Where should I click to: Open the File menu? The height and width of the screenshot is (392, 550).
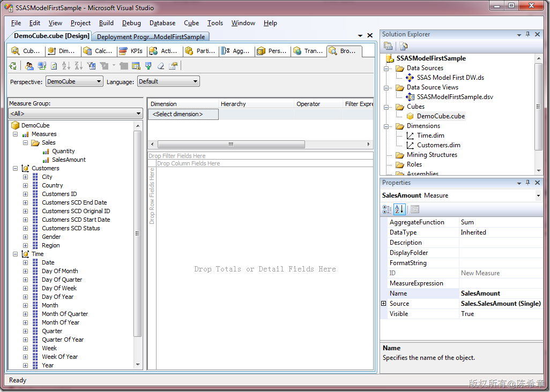click(16, 23)
